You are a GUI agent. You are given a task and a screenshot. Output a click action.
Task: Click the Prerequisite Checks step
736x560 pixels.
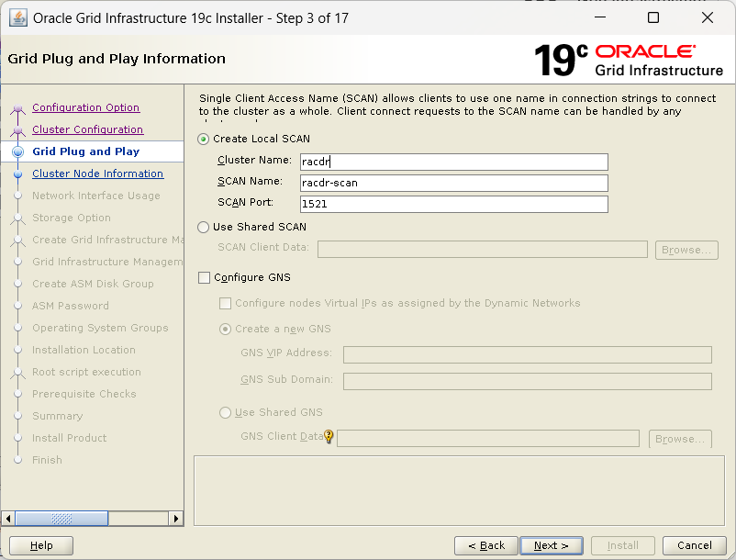pos(84,395)
